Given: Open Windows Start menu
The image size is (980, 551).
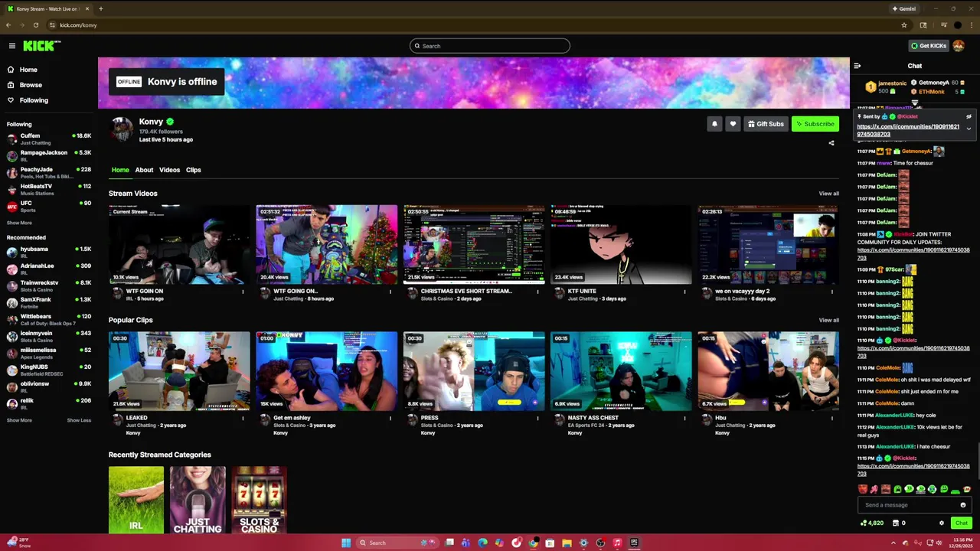Looking at the screenshot, I should coord(346,543).
